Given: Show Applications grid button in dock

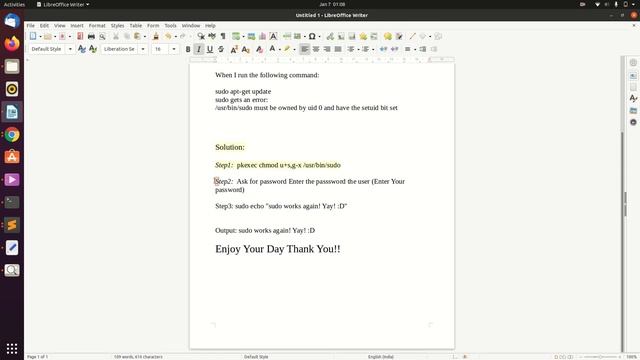Looking at the screenshot, I should [12, 348].
